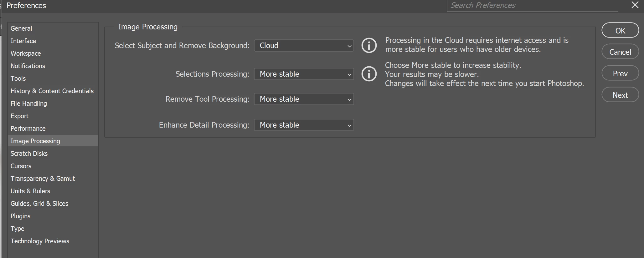The image size is (644, 258).
Task: Go to the previous preferences page
Action: coord(620,73)
